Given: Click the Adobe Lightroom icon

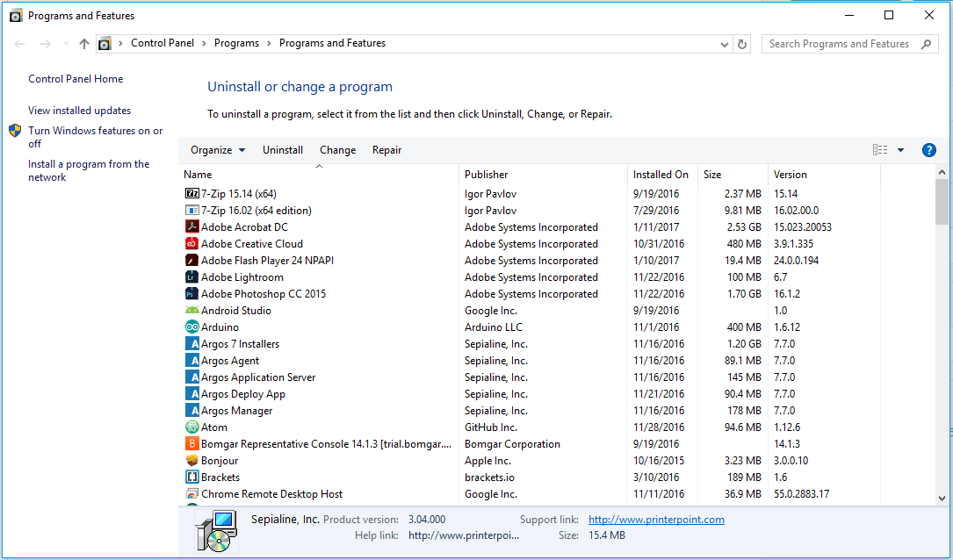Looking at the screenshot, I should click(x=191, y=277).
